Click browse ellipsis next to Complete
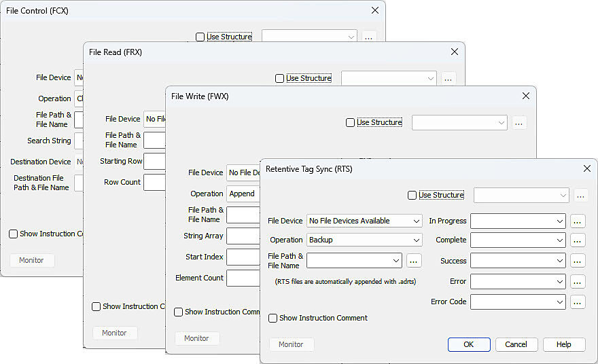 pos(578,240)
